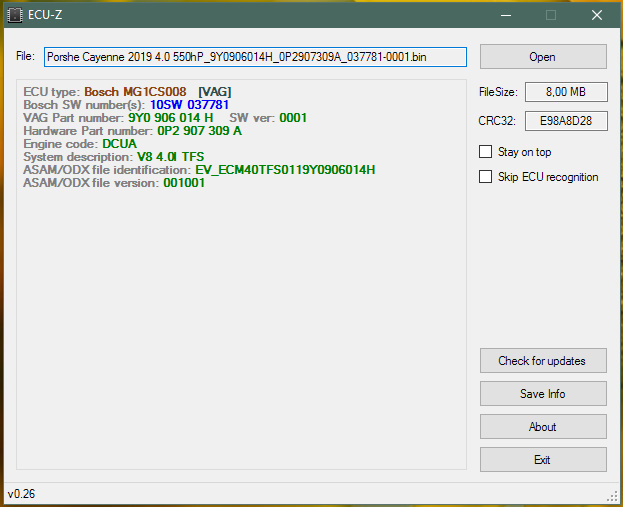This screenshot has height=507, width=623.
Task: Click the ECU type text Bosch MG1CS008
Action: (135, 92)
